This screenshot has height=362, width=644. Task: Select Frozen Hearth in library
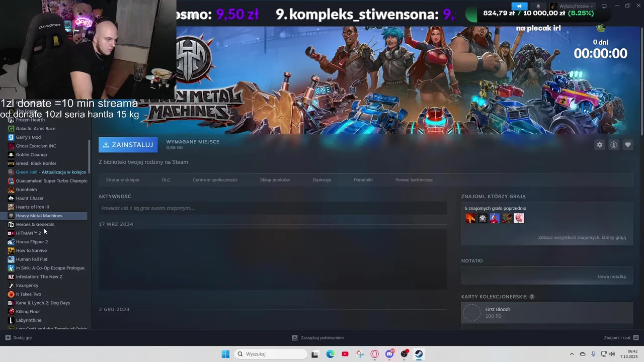click(x=30, y=120)
